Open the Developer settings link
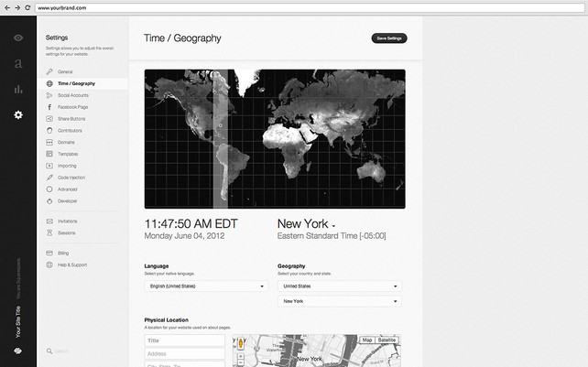Viewport: 588px width, 367px height. [68, 201]
